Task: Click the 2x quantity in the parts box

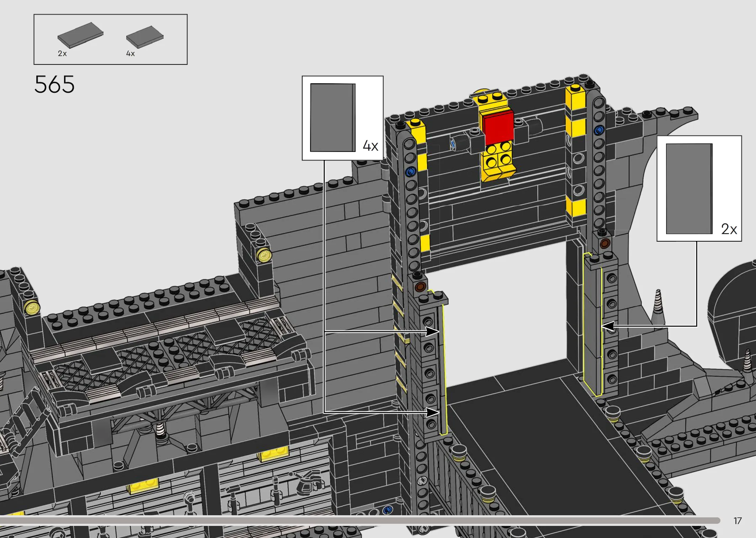Action: tap(62, 53)
